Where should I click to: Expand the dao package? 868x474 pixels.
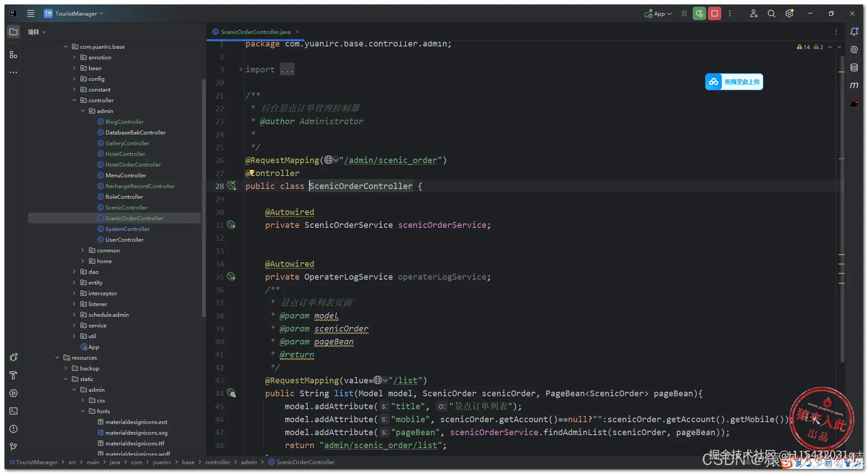pos(74,272)
